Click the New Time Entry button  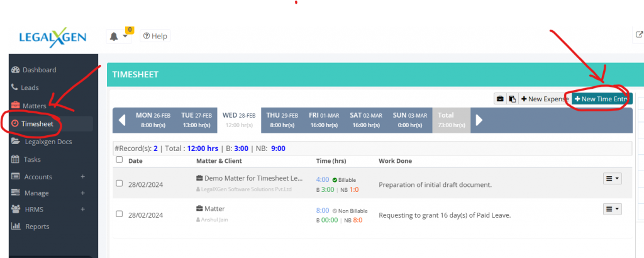point(601,99)
